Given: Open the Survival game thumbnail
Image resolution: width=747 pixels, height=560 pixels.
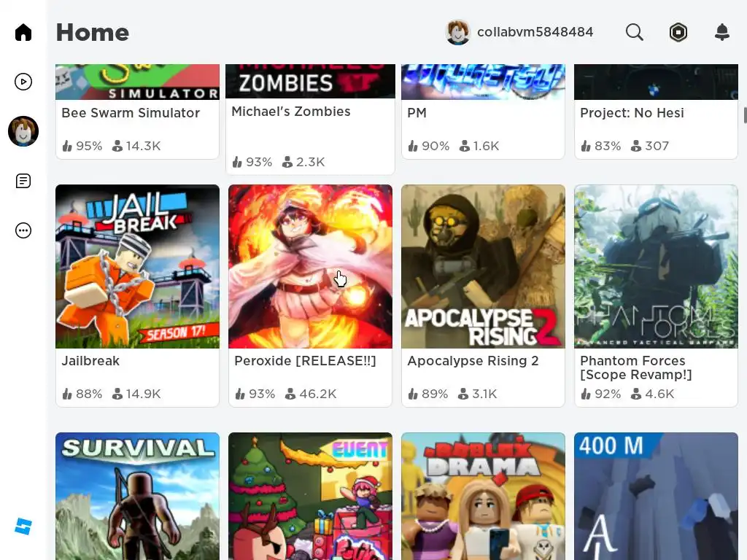Looking at the screenshot, I should click(137, 496).
